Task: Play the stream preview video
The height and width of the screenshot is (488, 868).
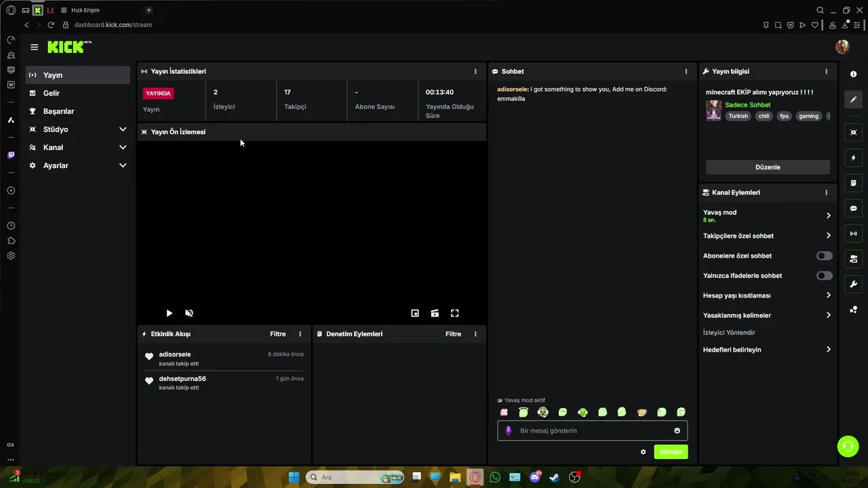Action: (170, 313)
